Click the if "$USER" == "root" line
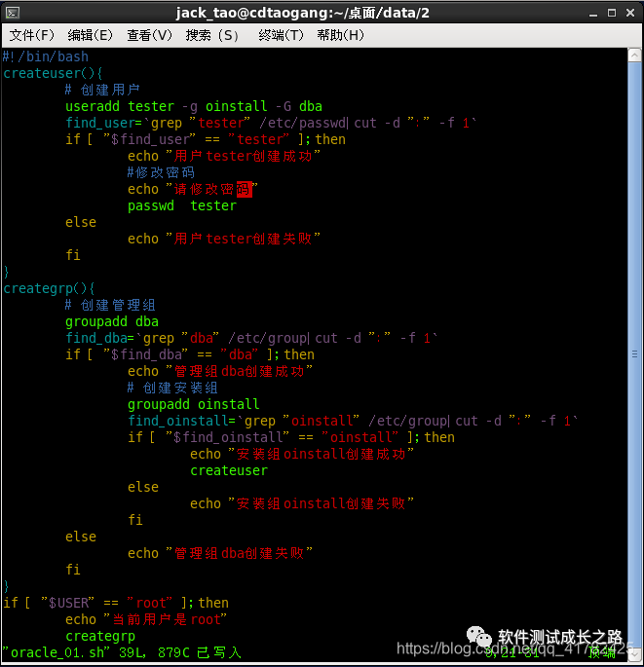This screenshot has height=667, width=644. pyautogui.click(x=116, y=603)
